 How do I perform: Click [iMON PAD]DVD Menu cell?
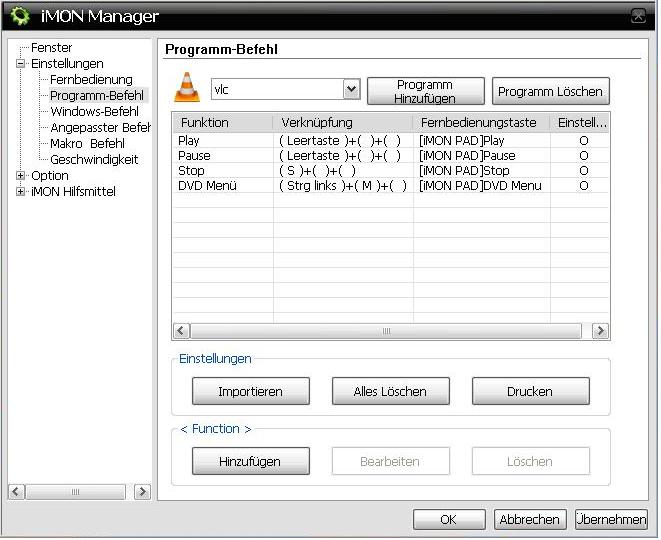480,185
